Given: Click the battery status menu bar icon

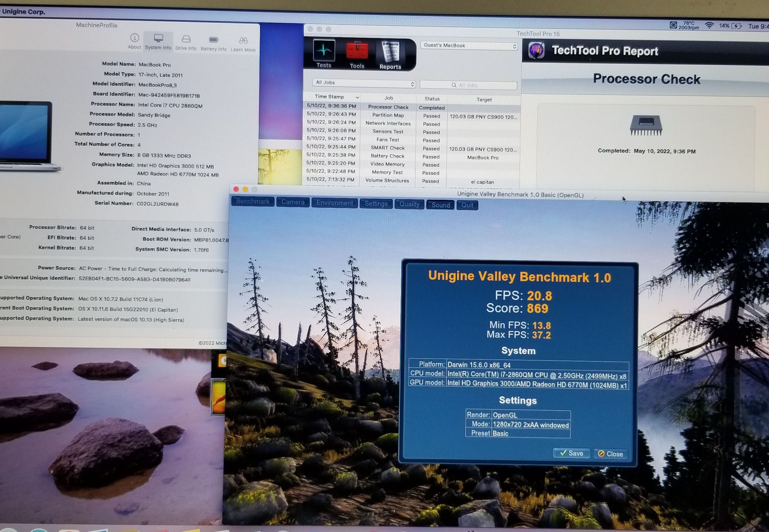Looking at the screenshot, I should tap(736, 26).
